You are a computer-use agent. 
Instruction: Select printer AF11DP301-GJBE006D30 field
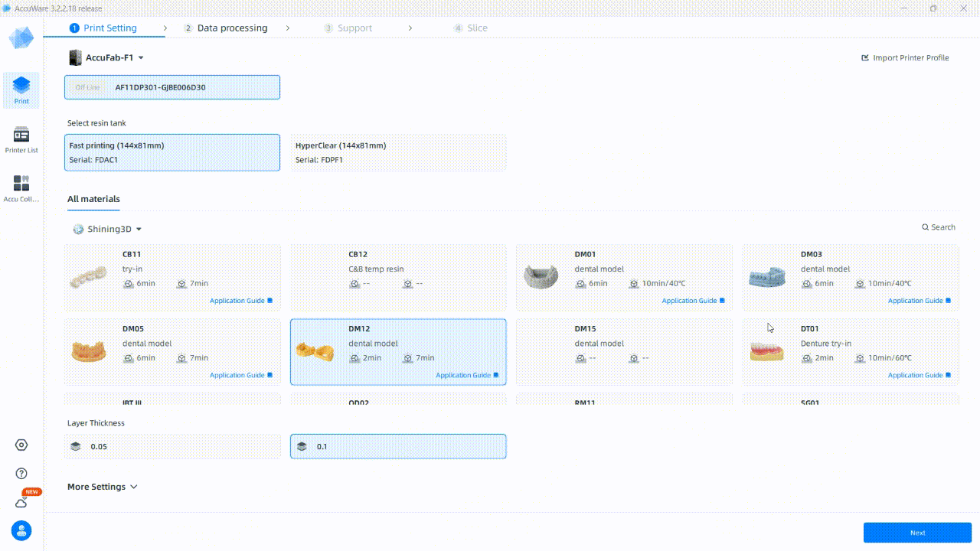tap(172, 87)
